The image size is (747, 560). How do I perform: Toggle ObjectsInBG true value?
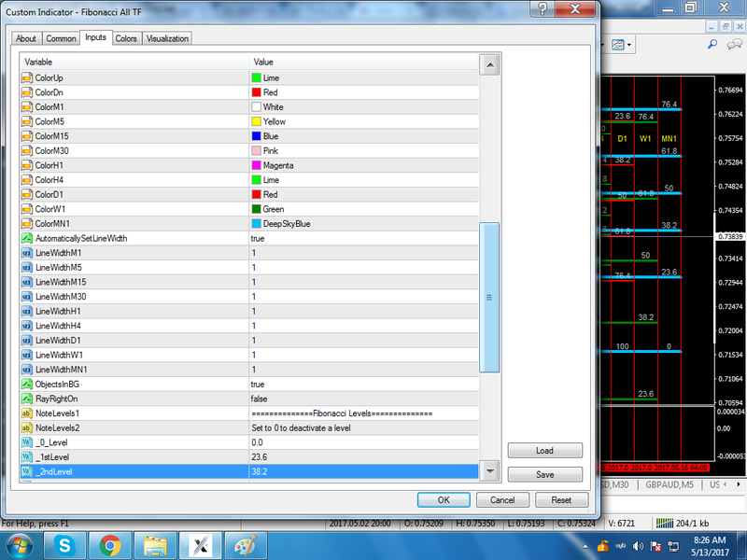pyautogui.click(x=258, y=385)
